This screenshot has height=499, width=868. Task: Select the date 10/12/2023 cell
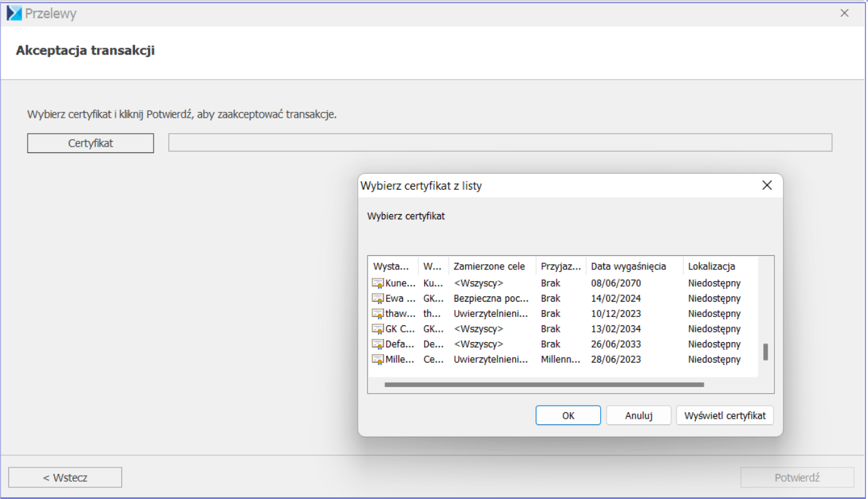click(616, 314)
